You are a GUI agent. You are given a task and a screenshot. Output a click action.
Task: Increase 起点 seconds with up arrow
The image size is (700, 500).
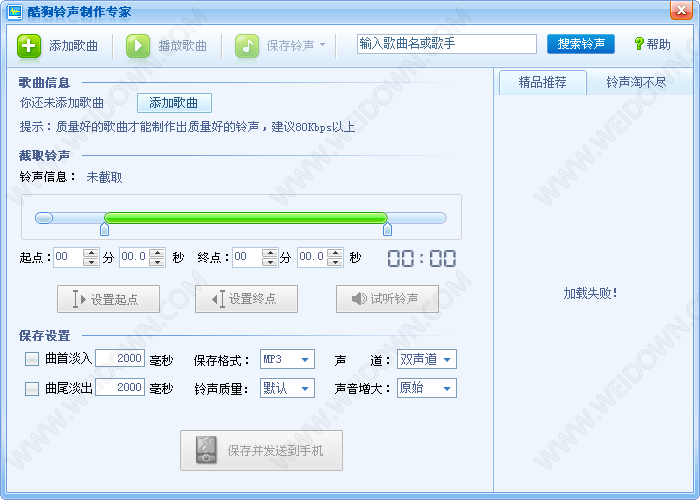pos(157,253)
